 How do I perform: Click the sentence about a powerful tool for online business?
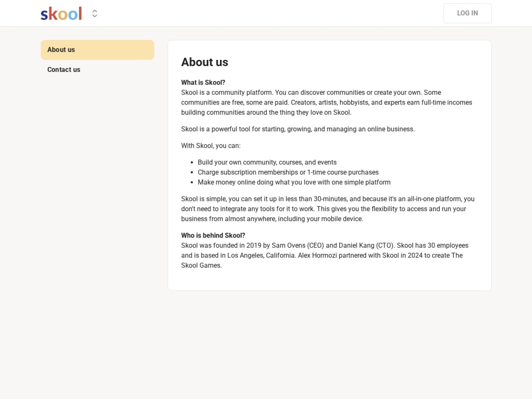click(298, 129)
